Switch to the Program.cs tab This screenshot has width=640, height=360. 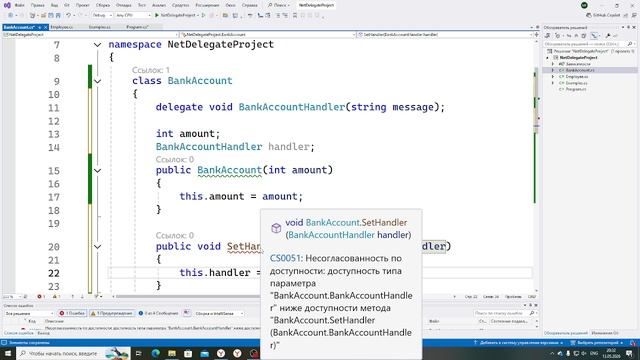[x=138, y=27]
